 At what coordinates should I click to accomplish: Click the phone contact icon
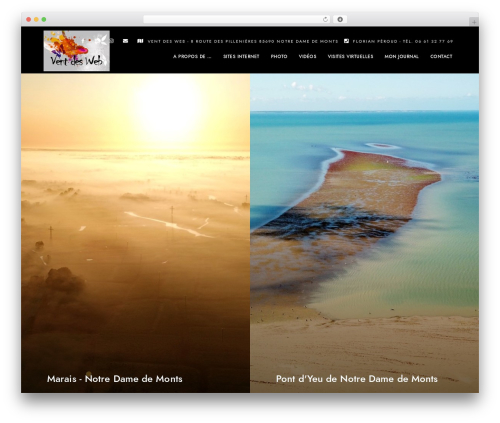[x=347, y=41]
